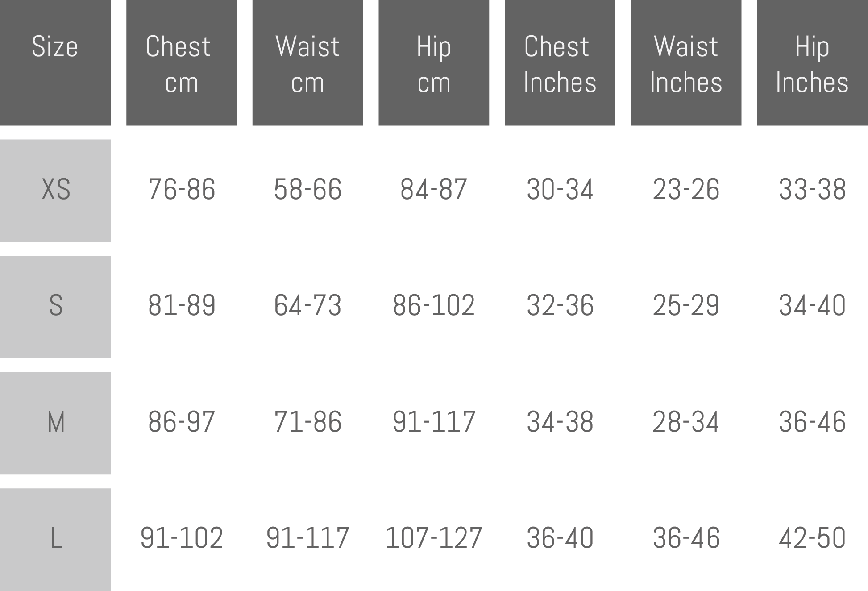Click the L size row label
868x591 pixels.
coord(55,539)
